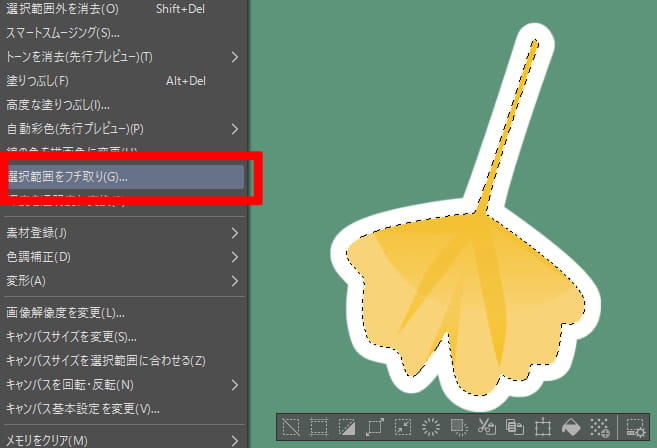Click the Crop to selection icon
657x448 pixels.
pos(319,427)
